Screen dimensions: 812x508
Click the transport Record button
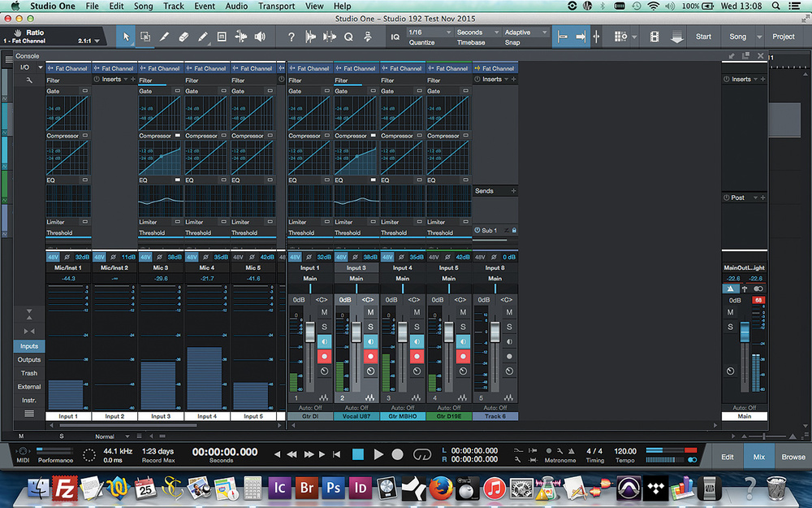pos(398,455)
